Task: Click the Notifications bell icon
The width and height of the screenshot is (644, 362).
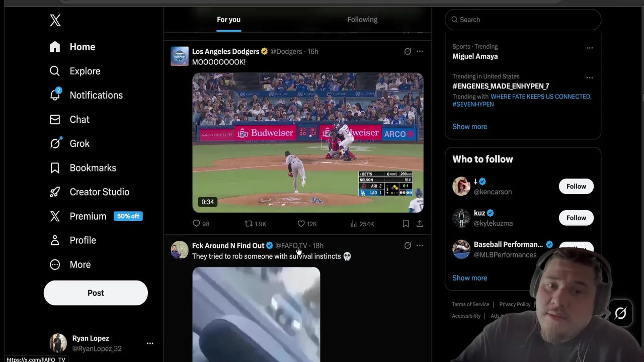Action: [55, 95]
